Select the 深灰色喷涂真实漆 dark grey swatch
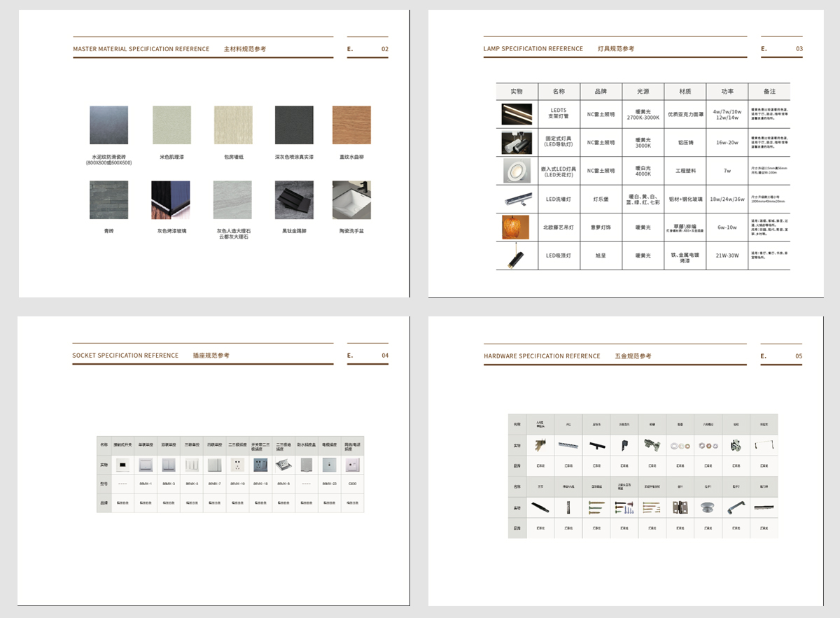Screen dimensions: 840x618 pyautogui.click(x=294, y=125)
